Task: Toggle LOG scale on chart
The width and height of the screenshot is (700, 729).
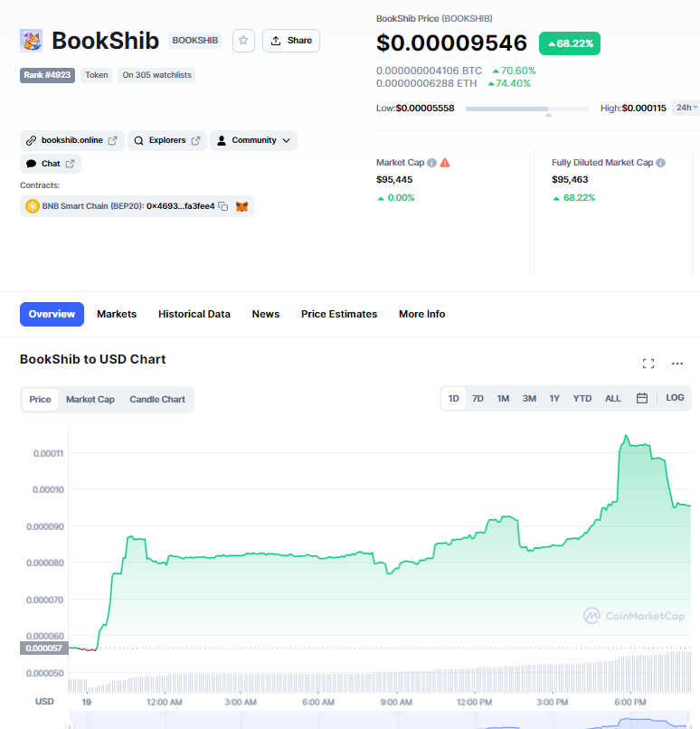Action: 675,398
